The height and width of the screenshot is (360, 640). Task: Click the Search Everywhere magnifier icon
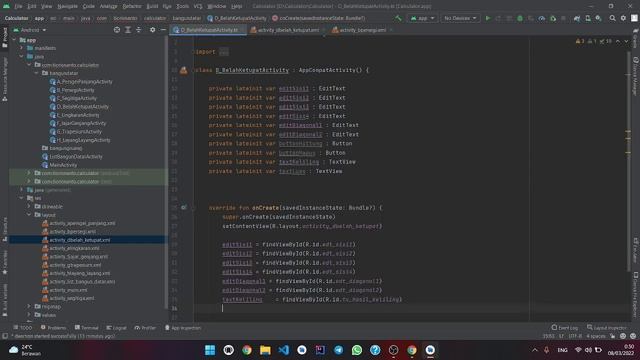(612, 18)
